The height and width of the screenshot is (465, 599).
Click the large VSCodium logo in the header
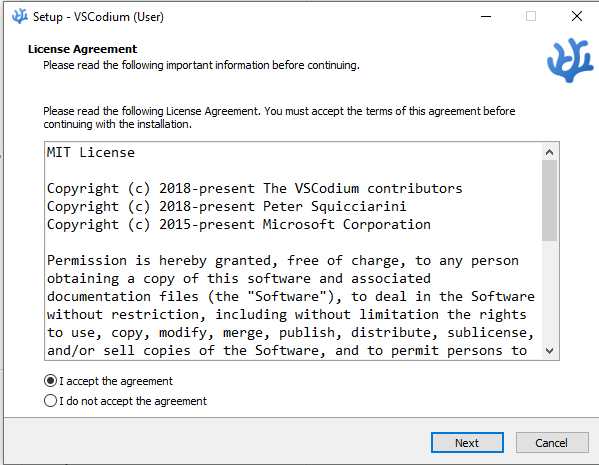coord(570,60)
